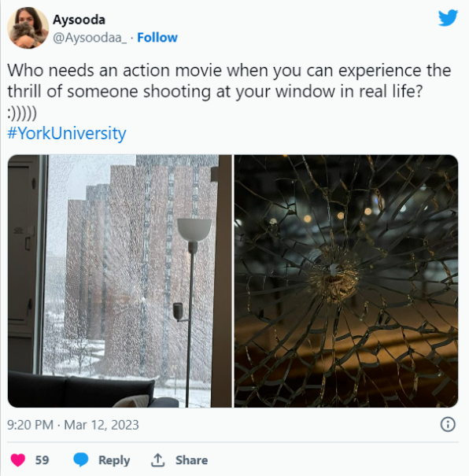Open the #YorkUniversity hashtag link
Screen dimensions: 469x476
(x=66, y=133)
